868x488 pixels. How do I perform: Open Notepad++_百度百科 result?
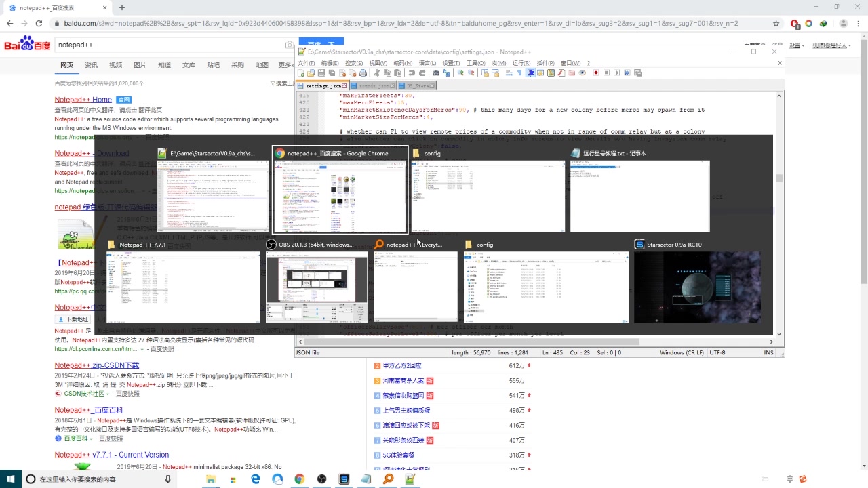pos(89,410)
